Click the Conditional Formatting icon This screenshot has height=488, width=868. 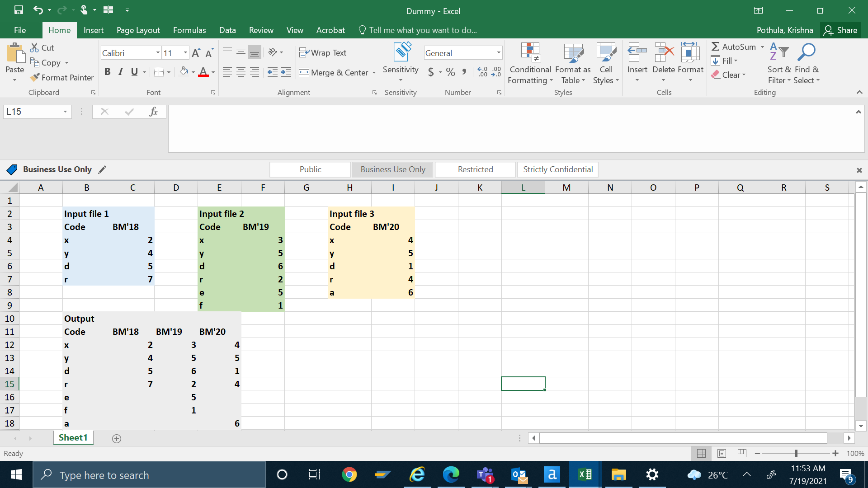click(530, 53)
